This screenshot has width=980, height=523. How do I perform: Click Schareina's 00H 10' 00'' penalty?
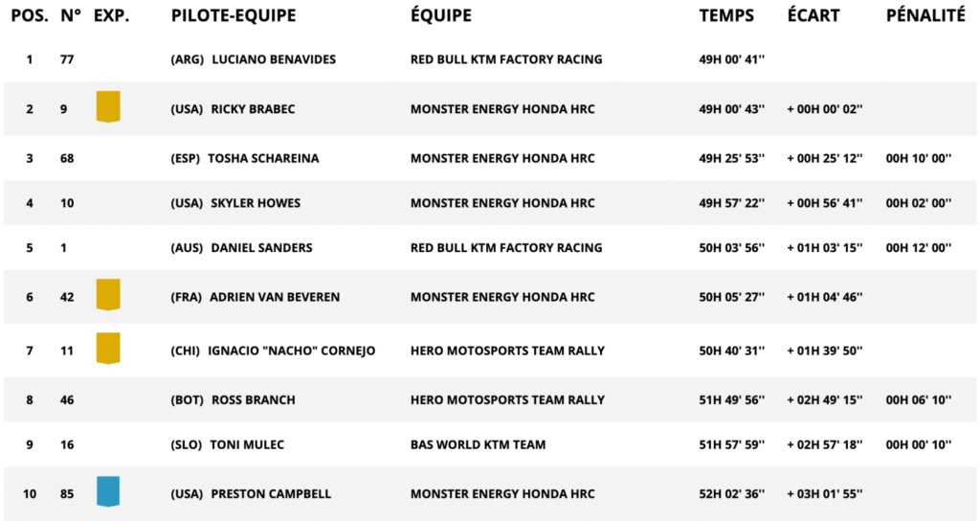pos(918,158)
